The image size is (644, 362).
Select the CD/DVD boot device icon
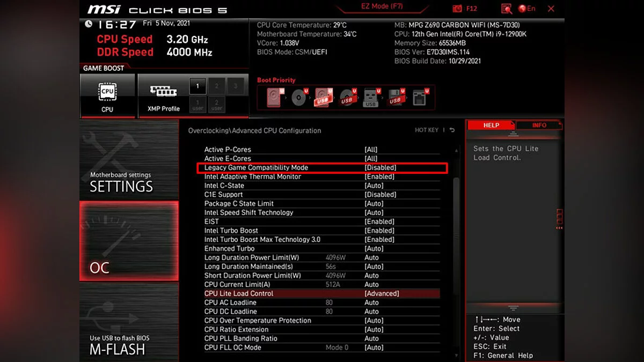click(298, 98)
